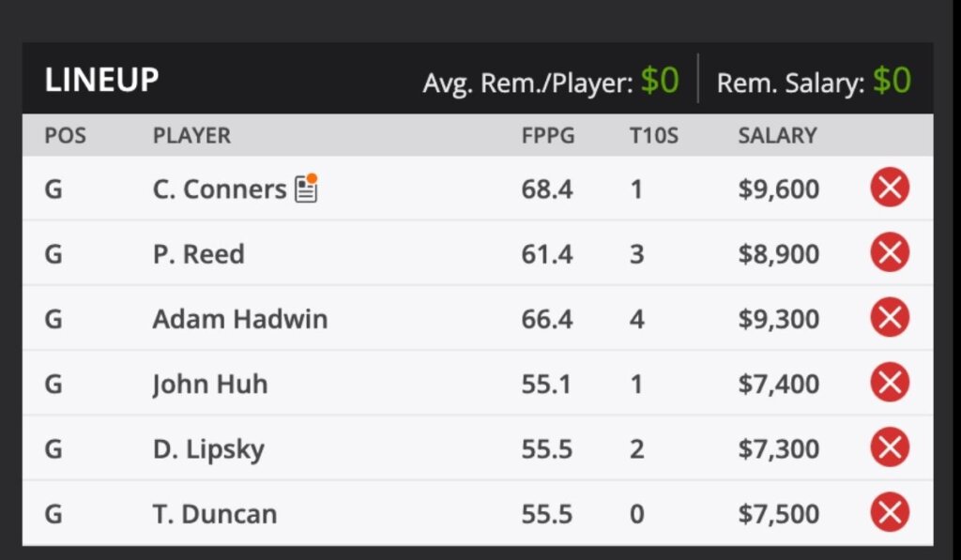Sort the lineup by the SALARY column
Screen dimensions: 961x560
[777, 135]
